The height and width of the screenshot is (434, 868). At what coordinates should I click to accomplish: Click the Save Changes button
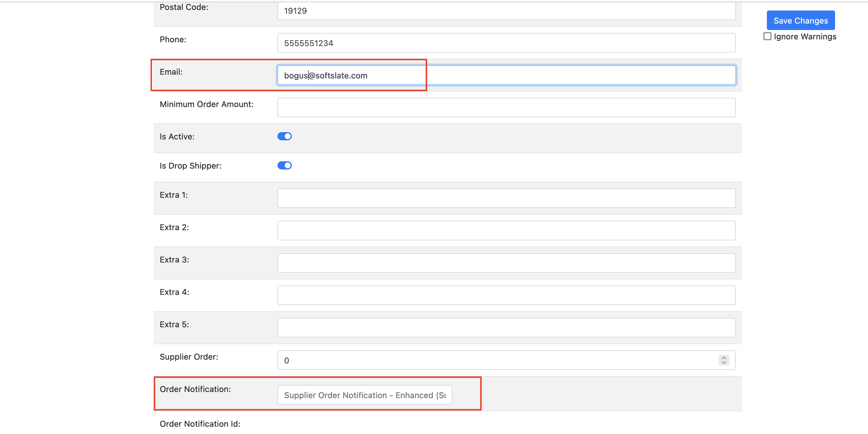tap(801, 20)
